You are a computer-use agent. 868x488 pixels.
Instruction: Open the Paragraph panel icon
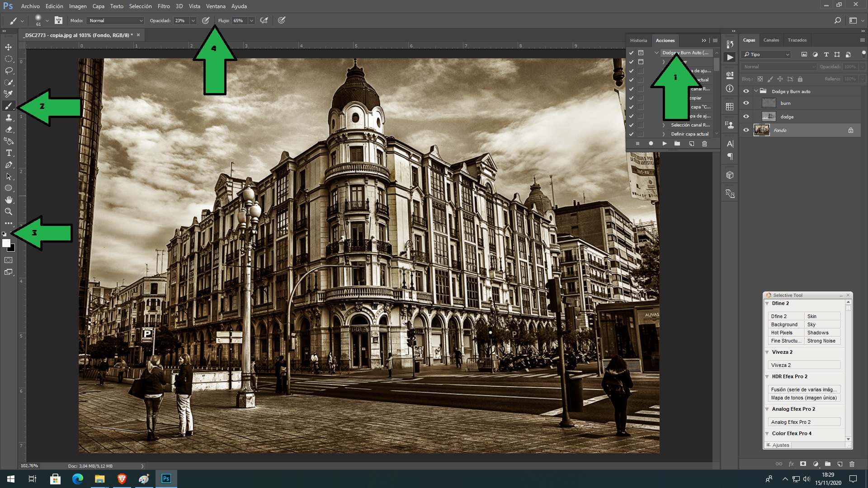pos(730,157)
